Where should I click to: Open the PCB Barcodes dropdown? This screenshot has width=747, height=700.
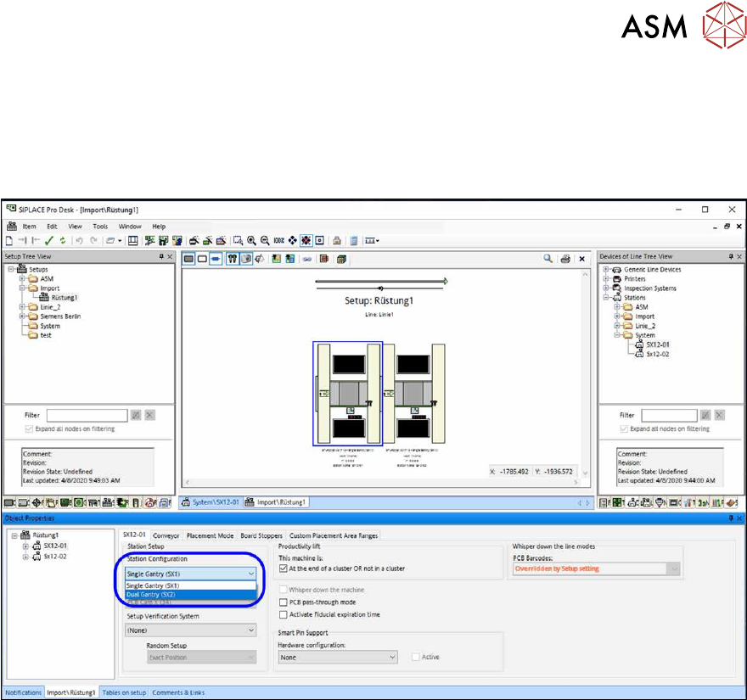[x=597, y=568]
